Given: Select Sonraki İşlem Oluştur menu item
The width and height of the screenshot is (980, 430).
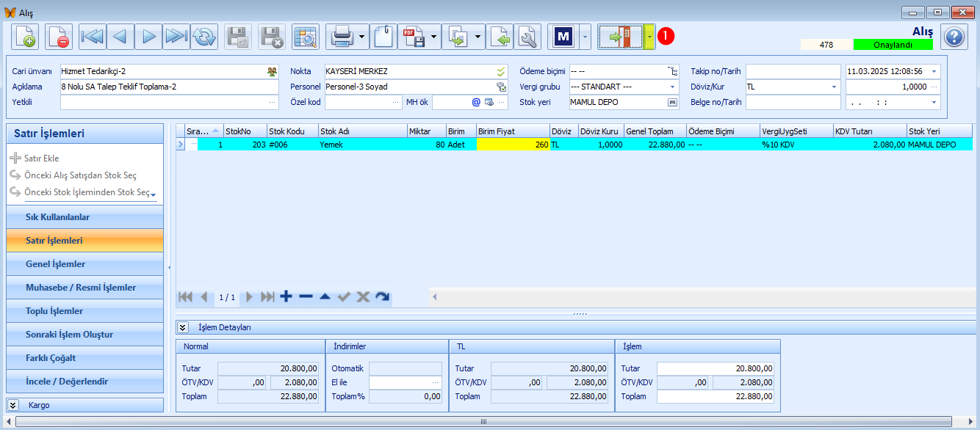Looking at the screenshot, I should pos(84,335).
